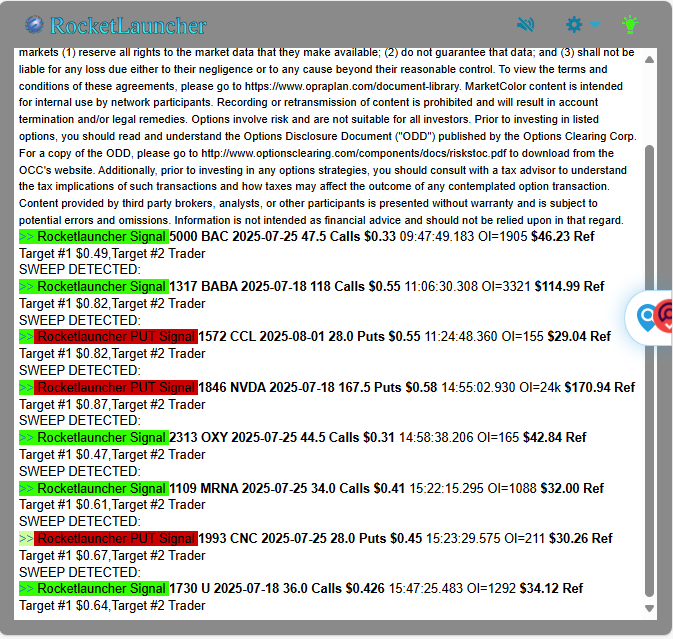Click the '$114.99 Ref' value on BABA row

(x=570, y=287)
